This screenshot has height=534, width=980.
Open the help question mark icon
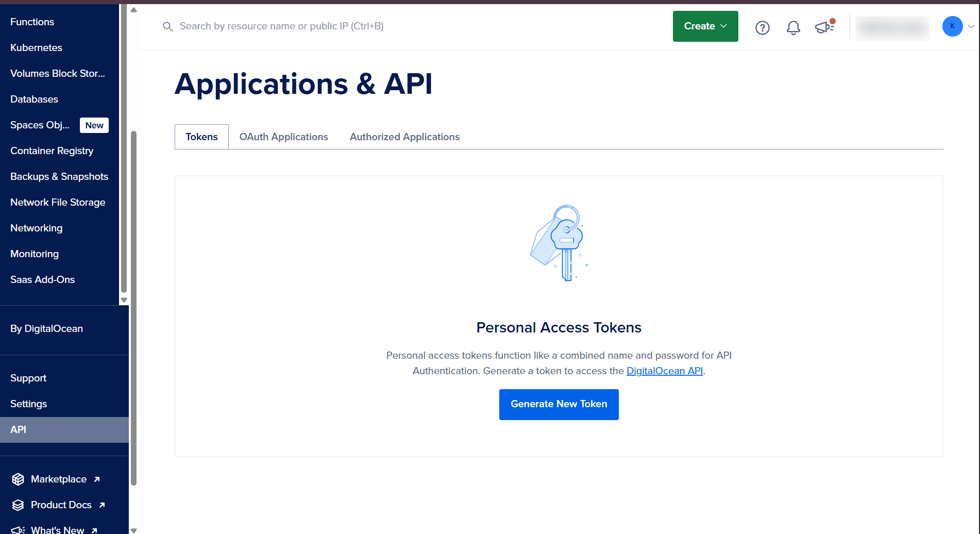coord(762,27)
